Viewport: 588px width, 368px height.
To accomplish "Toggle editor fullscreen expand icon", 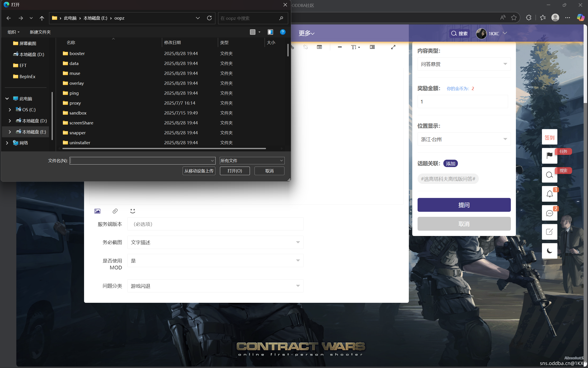I will (393, 47).
